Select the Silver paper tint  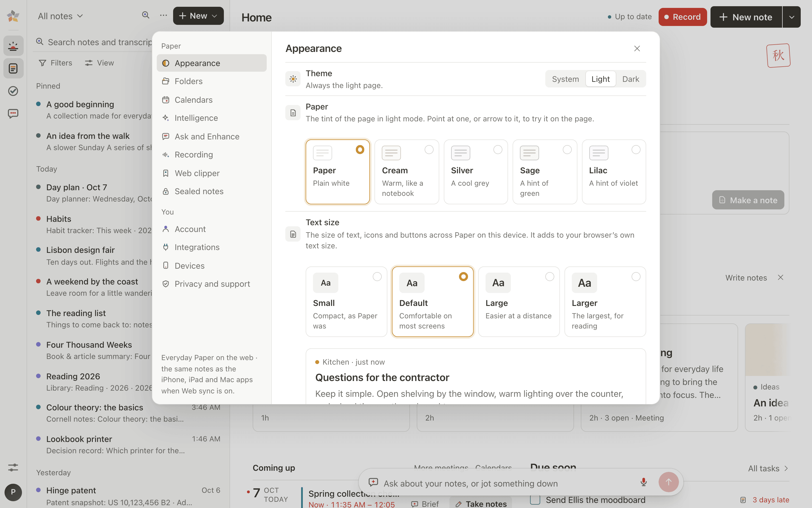tap(476, 172)
